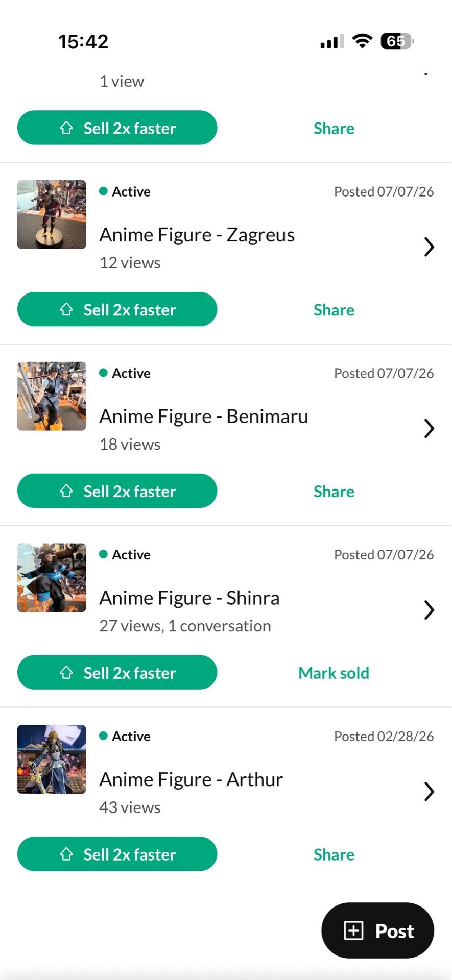Open Arthur listing via right chevron
Viewport: 452px width, 980px height.
[429, 792]
